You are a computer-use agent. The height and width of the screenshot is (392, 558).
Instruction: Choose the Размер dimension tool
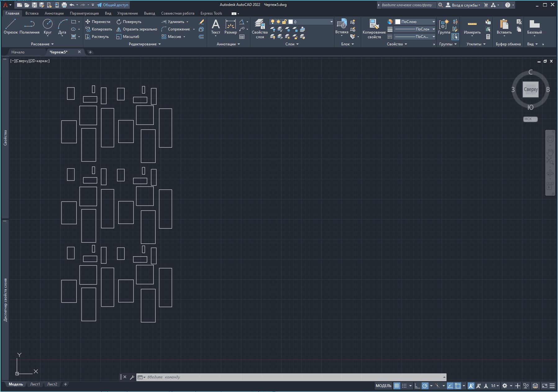230,26
